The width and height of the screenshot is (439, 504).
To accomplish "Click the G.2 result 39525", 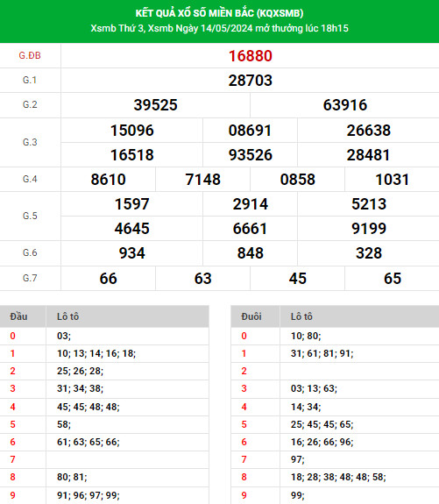I will (156, 105).
